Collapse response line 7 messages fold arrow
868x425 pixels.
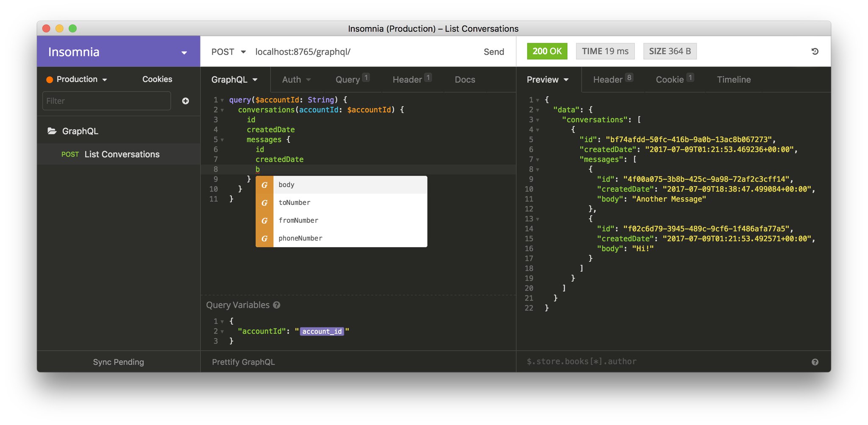click(537, 160)
